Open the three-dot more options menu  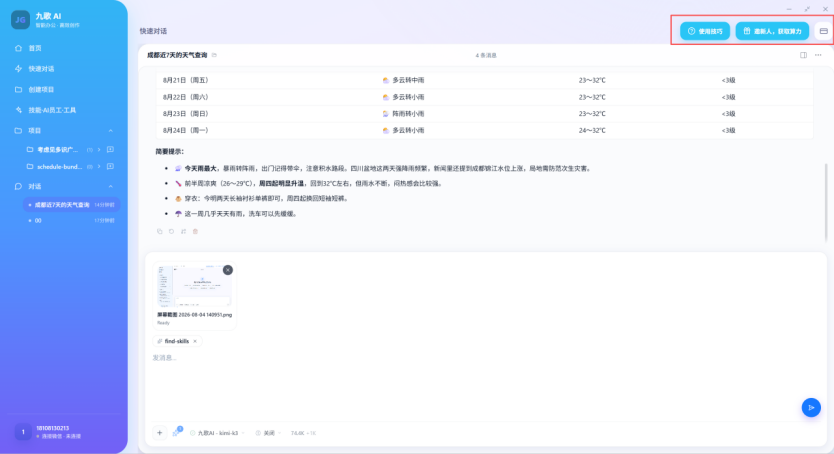[x=818, y=55]
